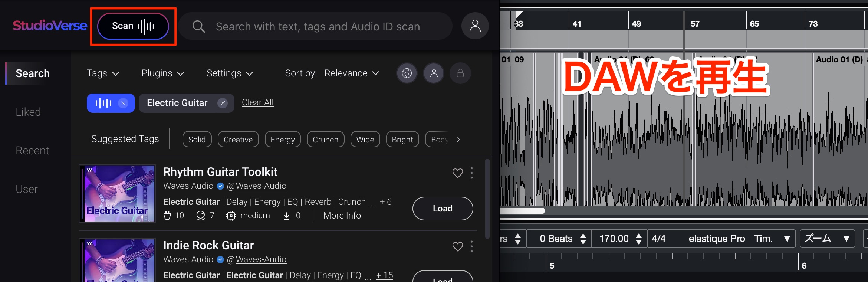Click the Rhythm Guitar Toolkit title
The height and width of the screenshot is (282, 868).
coord(220,172)
